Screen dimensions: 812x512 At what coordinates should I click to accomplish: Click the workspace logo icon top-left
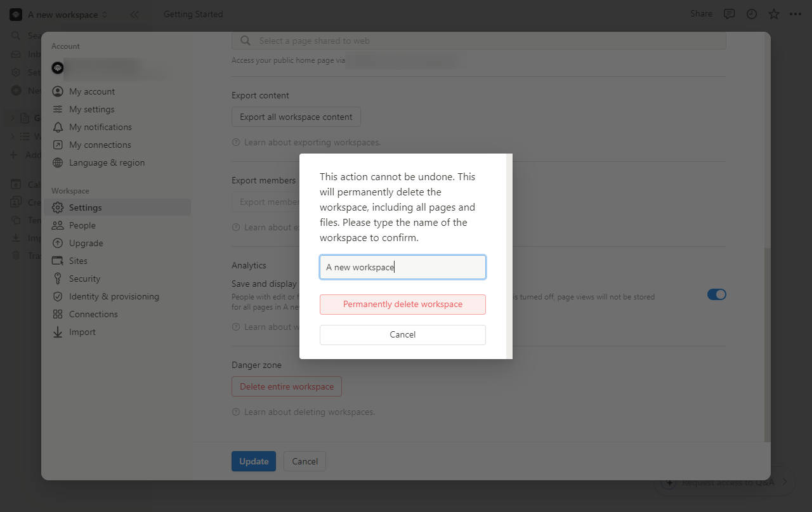[x=16, y=14]
